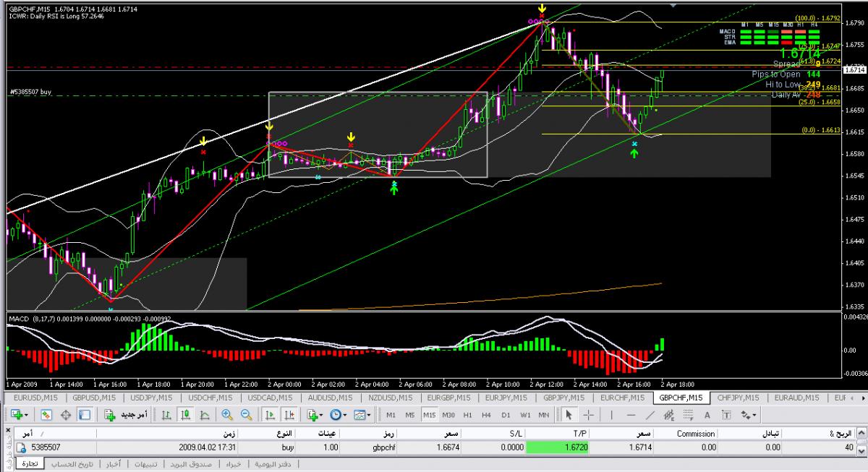Select the horizontal line drawing tool

(x=631, y=415)
